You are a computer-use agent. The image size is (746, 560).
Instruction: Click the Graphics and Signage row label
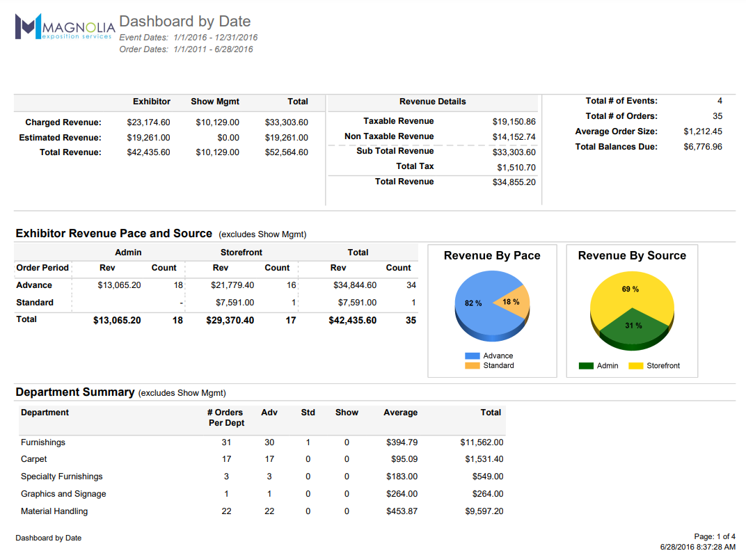(63, 494)
